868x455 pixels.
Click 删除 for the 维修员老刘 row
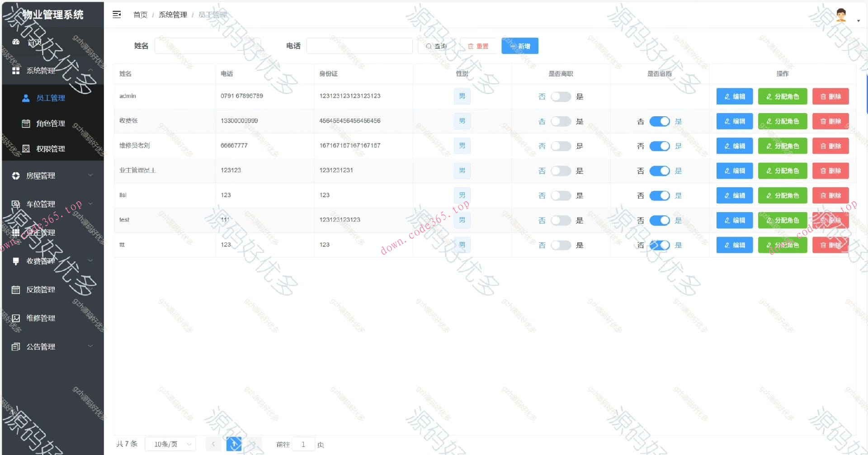[x=830, y=146]
